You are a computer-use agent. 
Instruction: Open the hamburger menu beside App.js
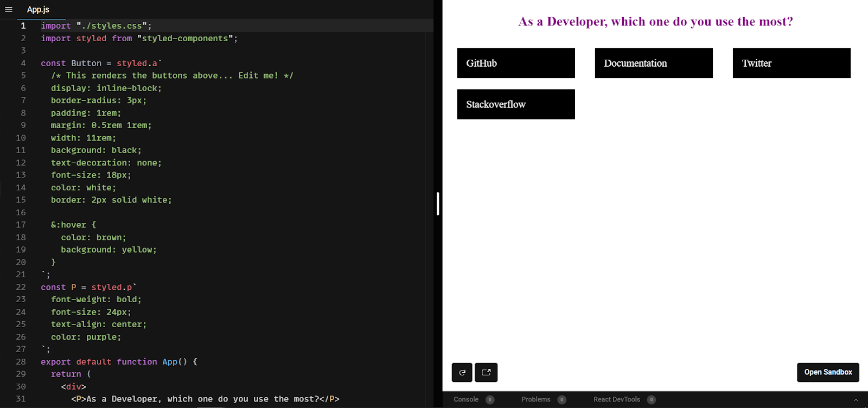coord(9,9)
